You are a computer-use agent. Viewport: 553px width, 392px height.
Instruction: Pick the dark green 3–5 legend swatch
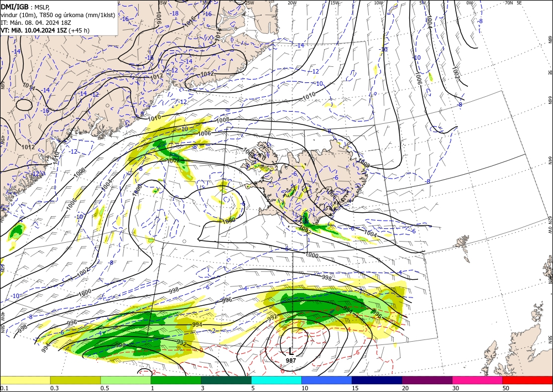(x=226, y=380)
